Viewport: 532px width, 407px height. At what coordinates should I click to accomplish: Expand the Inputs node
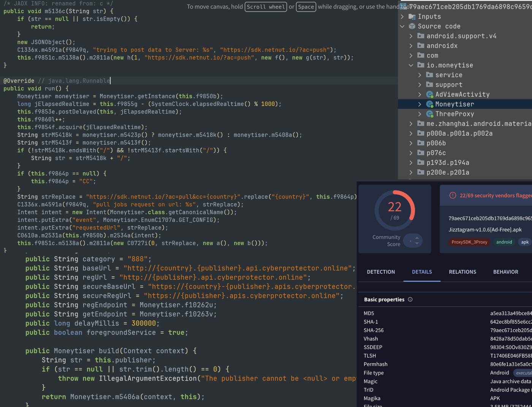[x=402, y=17]
